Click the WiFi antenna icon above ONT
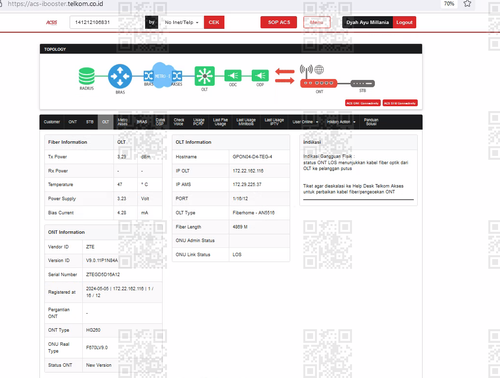Viewport: 500px width, 378px height. 306,70
